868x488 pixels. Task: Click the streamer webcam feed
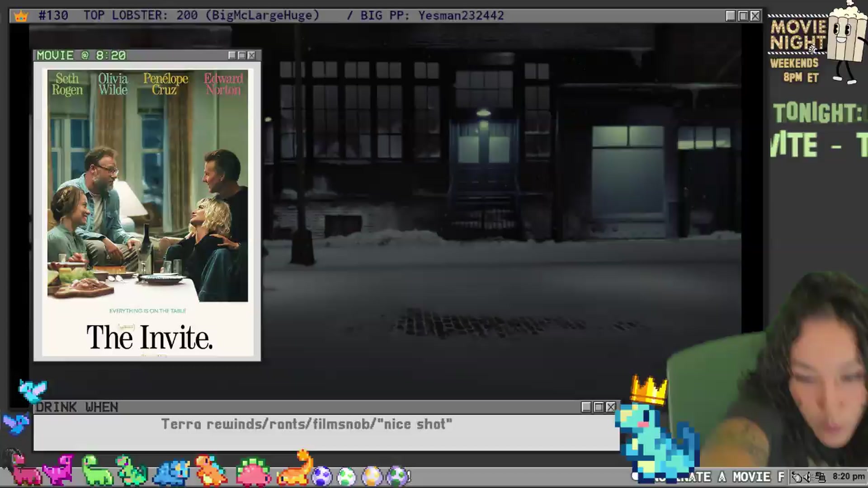click(x=787, y=371)
